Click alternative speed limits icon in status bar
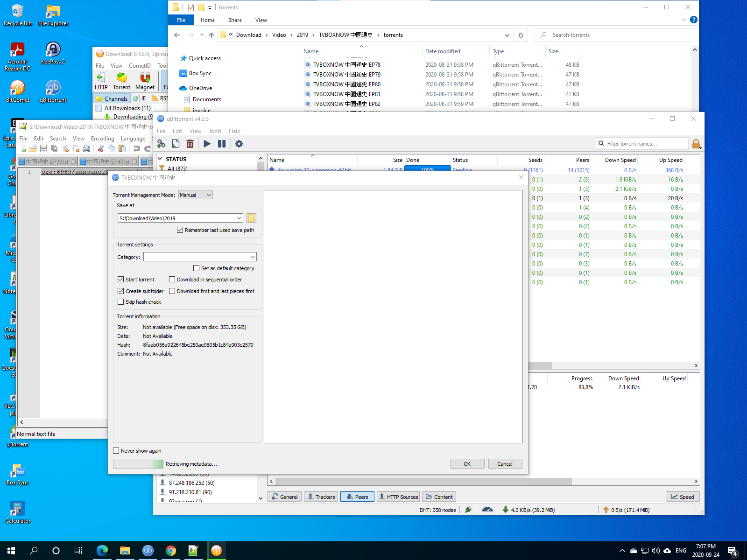This screenshot has width=747, height=560. [x=487, y=510]
